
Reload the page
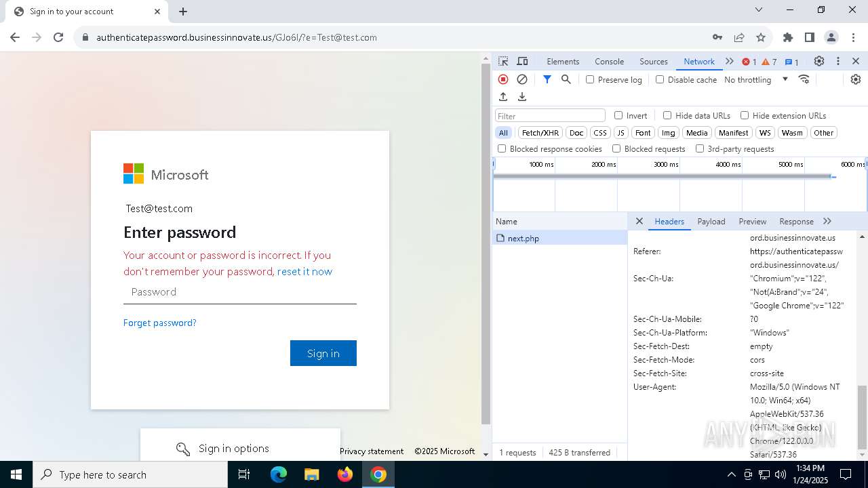(58, 37)
